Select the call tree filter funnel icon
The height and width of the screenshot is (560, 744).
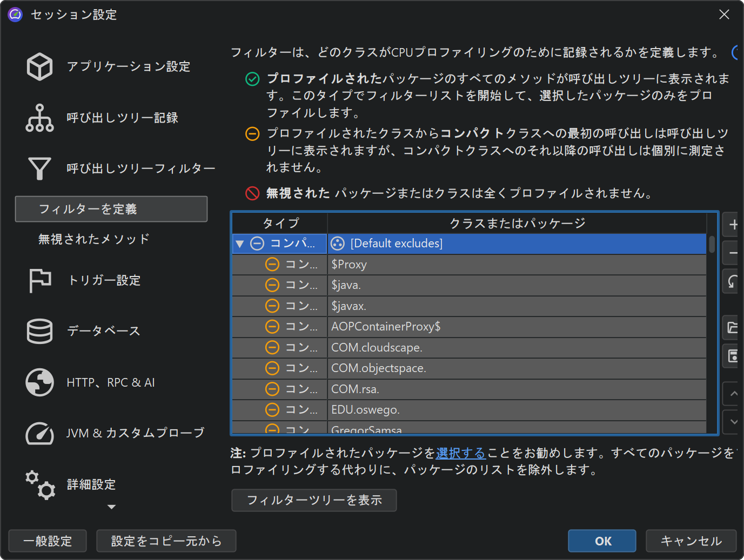(39, 168)
